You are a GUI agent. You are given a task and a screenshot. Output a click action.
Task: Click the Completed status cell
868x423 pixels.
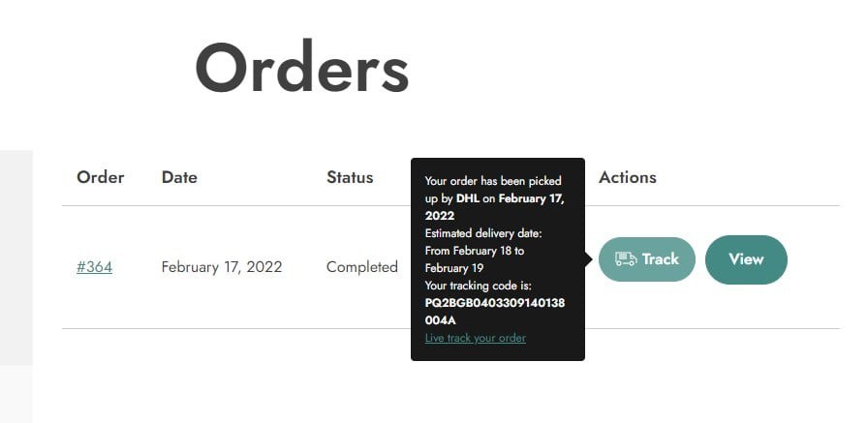(x=362, y=266)
